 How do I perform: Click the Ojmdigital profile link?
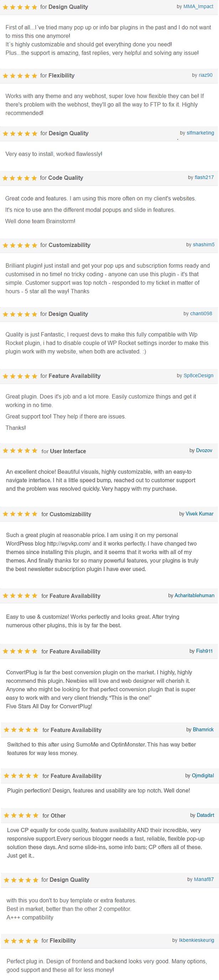click(202, 775)
